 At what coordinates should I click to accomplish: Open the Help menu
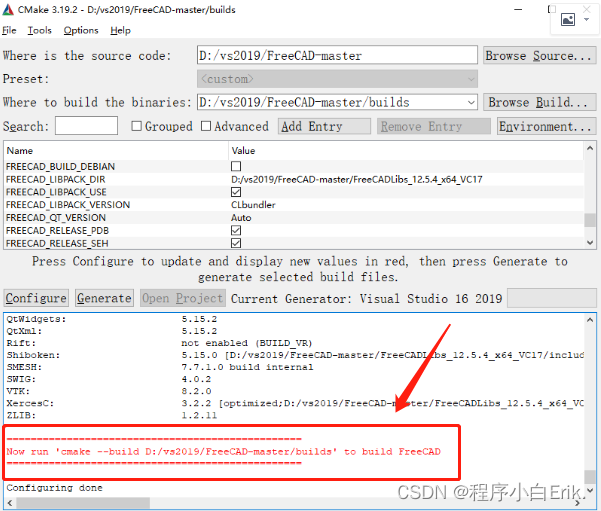pos(120,30)
